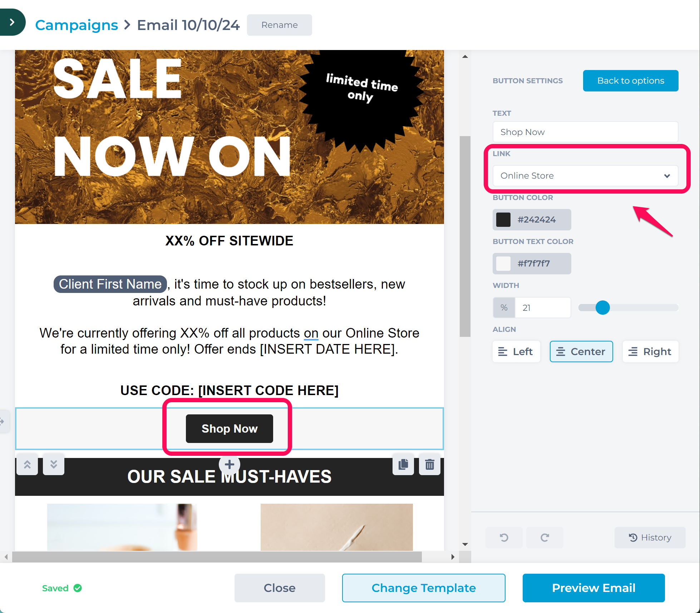
Task: Redo the last change
Action: (x=545, y=538)
